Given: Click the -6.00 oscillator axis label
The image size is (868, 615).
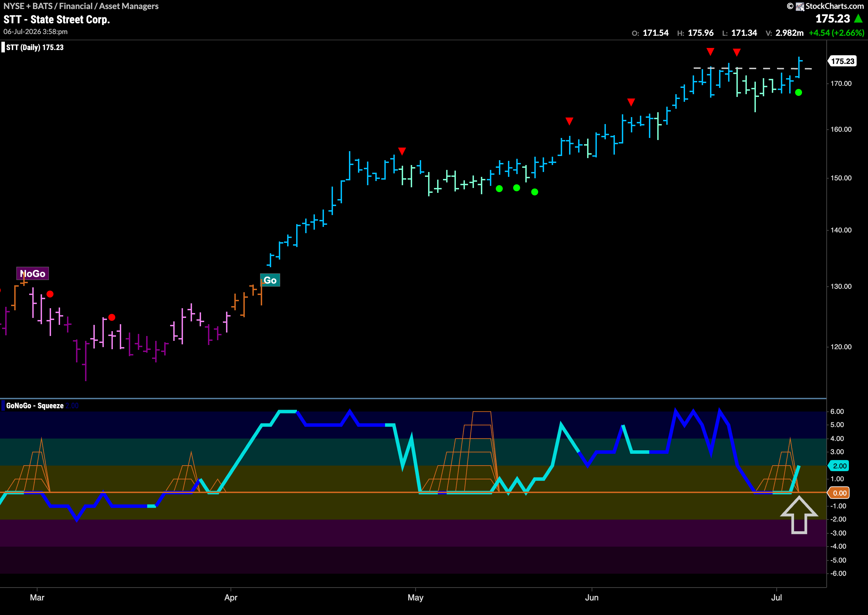Looking at the screenshot, I should tap(838, 573).
